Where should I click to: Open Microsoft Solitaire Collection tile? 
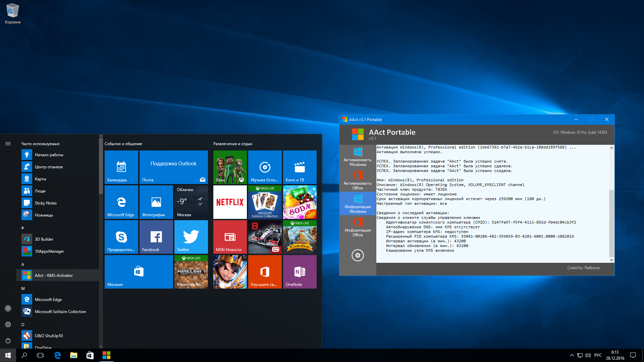265,202
